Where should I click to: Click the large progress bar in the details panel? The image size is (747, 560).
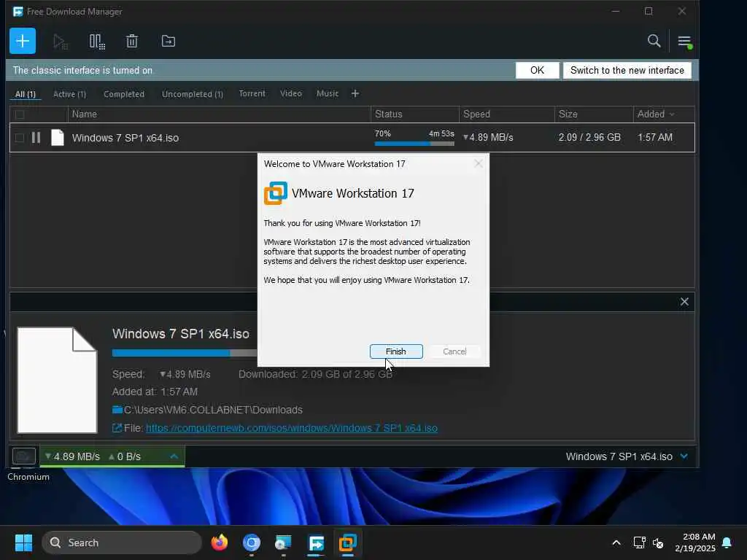[x=185, y=353]
